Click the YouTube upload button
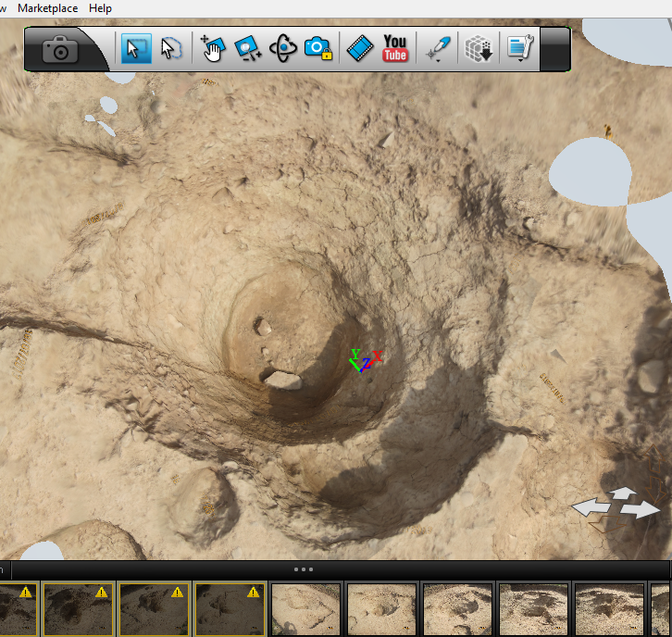 click(395, 48)
